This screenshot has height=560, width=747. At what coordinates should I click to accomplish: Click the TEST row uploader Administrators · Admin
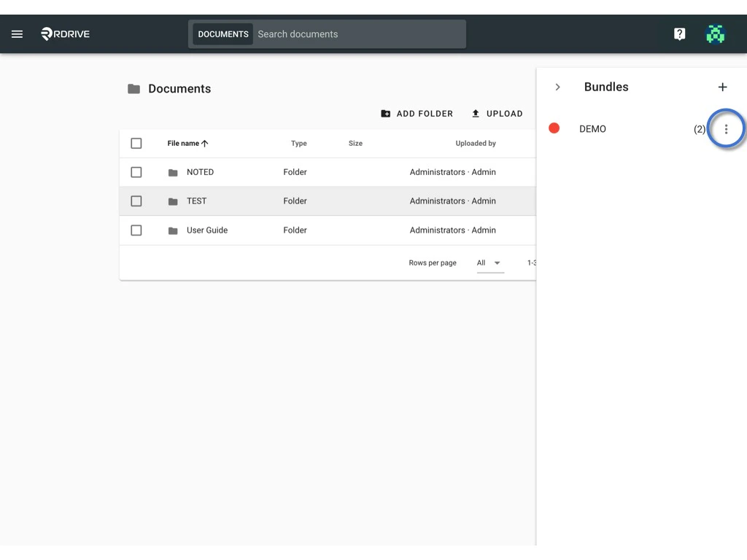(452, 201)
